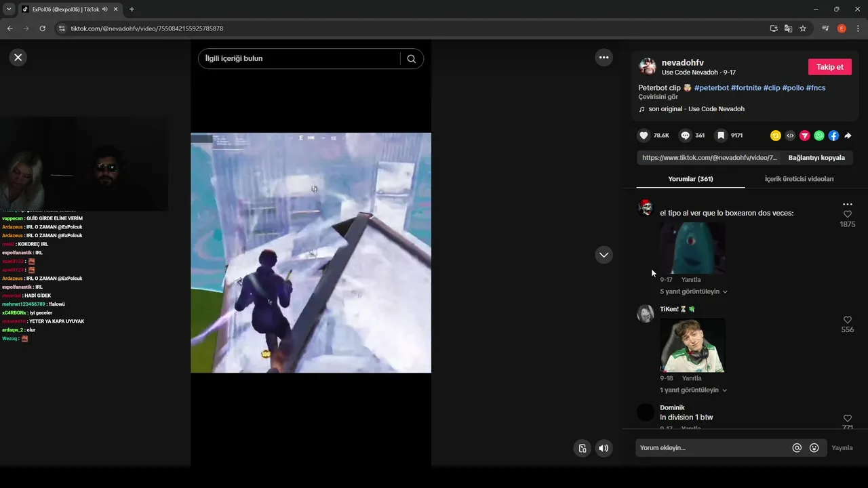Mute the tab via its speaker icon
Viewport: 868px width, 488px height.
pyautogui.click(x=105, y=9)
